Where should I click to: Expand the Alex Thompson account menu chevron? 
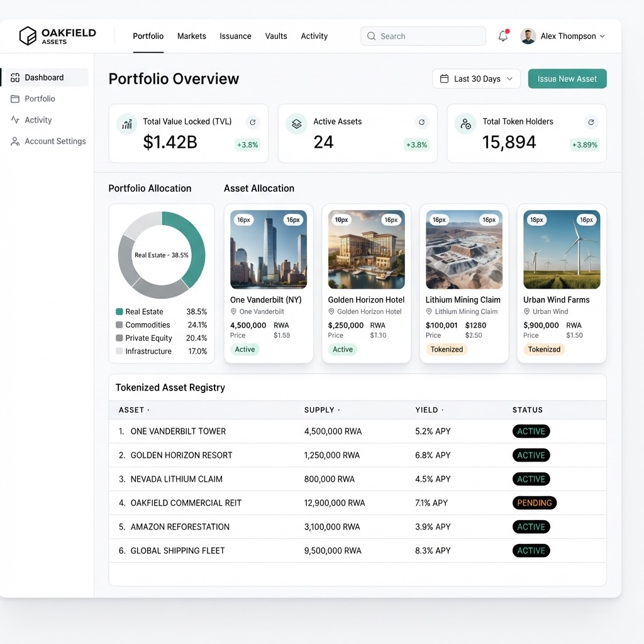[x=602, y=36]
